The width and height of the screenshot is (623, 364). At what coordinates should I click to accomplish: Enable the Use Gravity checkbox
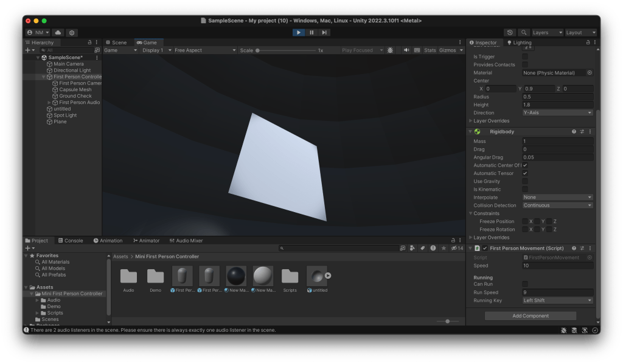[525, 181]
